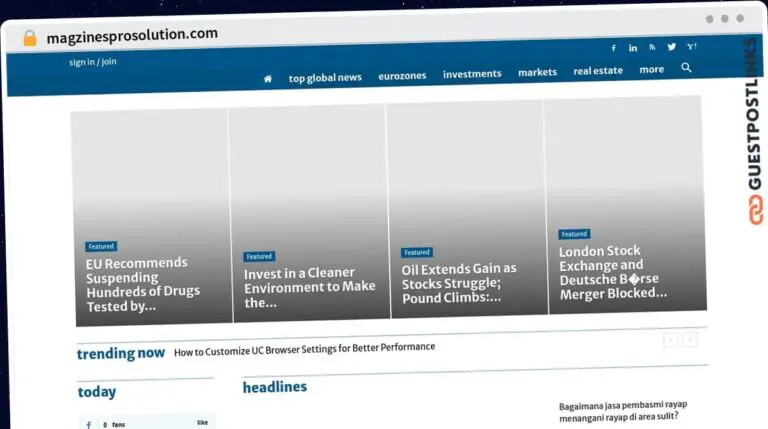The image size is (768, 429).
Task: Click the Facebook icon in header
Action: [x=614, y=48]
